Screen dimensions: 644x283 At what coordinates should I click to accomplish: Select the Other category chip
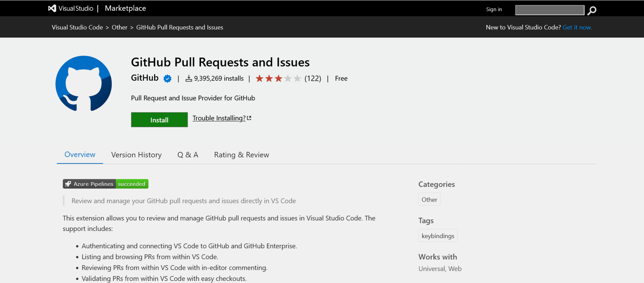coord(429,199)
